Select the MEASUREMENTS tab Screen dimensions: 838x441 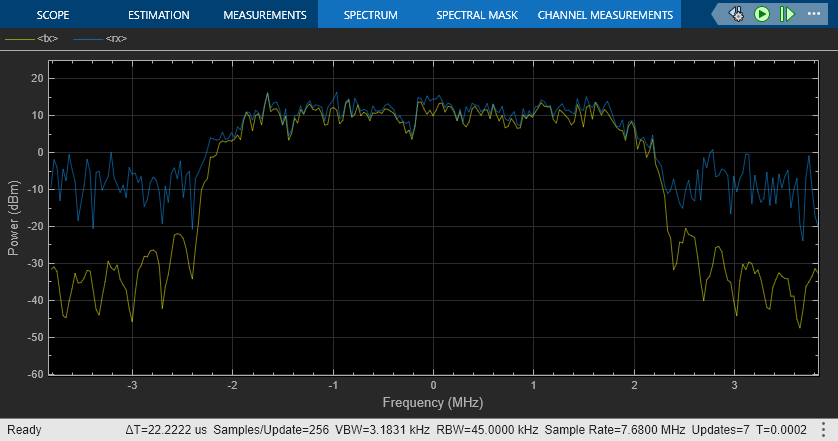[x=265, y=15]
